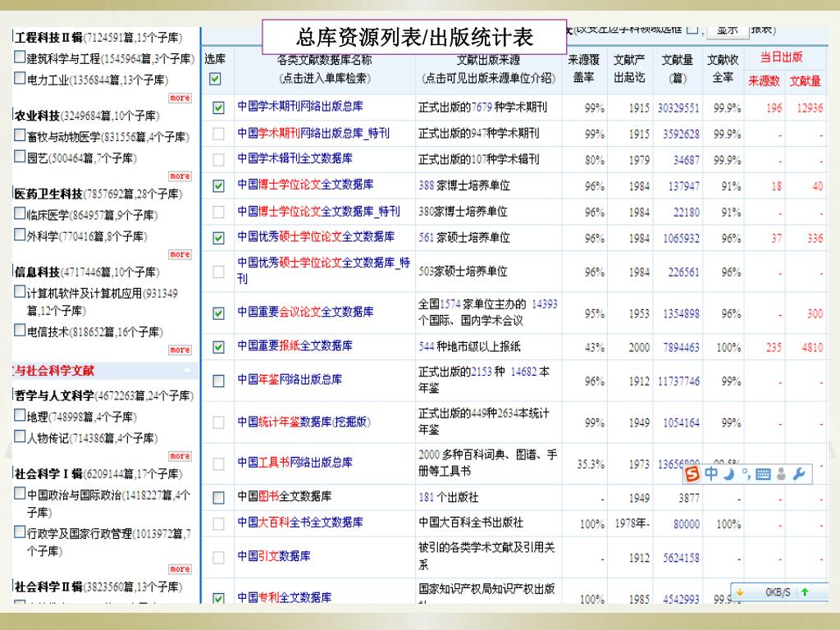Click the 388 doctoral institutions link

pos(427,186)
